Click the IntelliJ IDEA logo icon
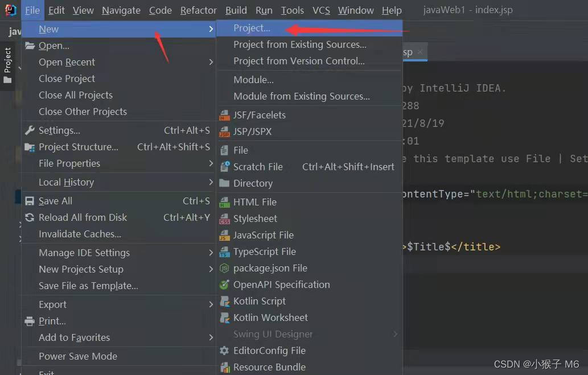The width and height of the screenshot is (588, 375). click(x=10, y=10)
